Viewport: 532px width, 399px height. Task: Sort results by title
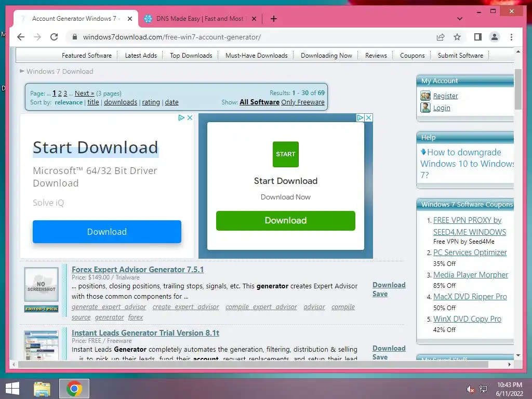pos(94,102)
